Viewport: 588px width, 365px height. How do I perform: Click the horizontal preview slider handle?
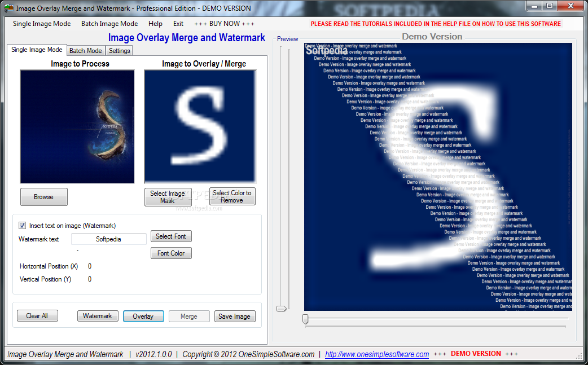coord(305,319)
